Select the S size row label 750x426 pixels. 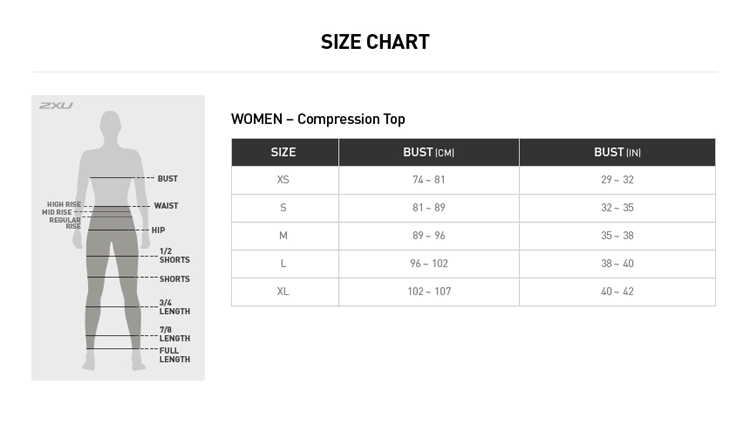[284, 208]
